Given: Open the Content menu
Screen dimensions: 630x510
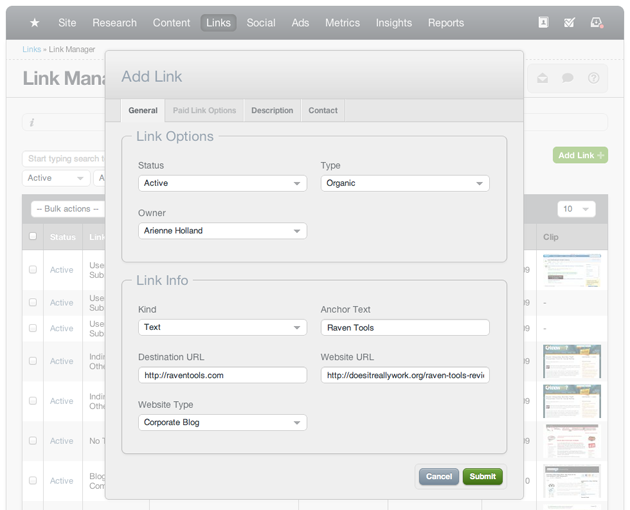Looking at the screenshot, I should click(x=171, y=23).
